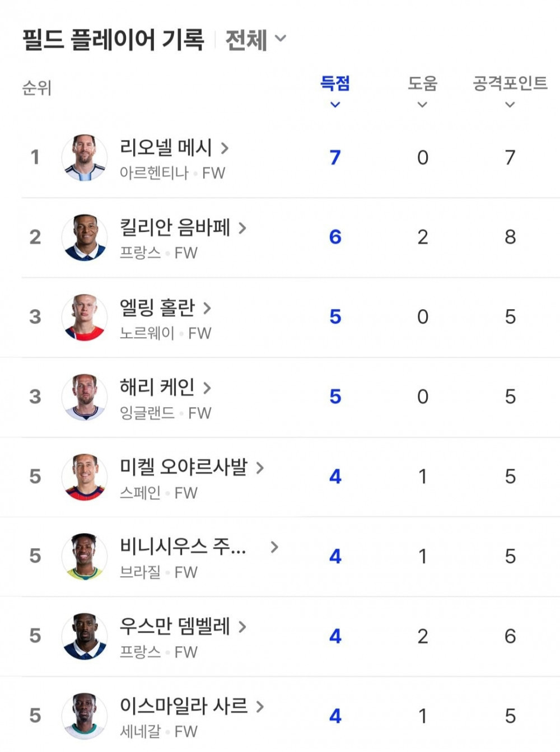The image size is (560, 752).
Task: Sort by 도움 column arrow
Action: point(422,105)
